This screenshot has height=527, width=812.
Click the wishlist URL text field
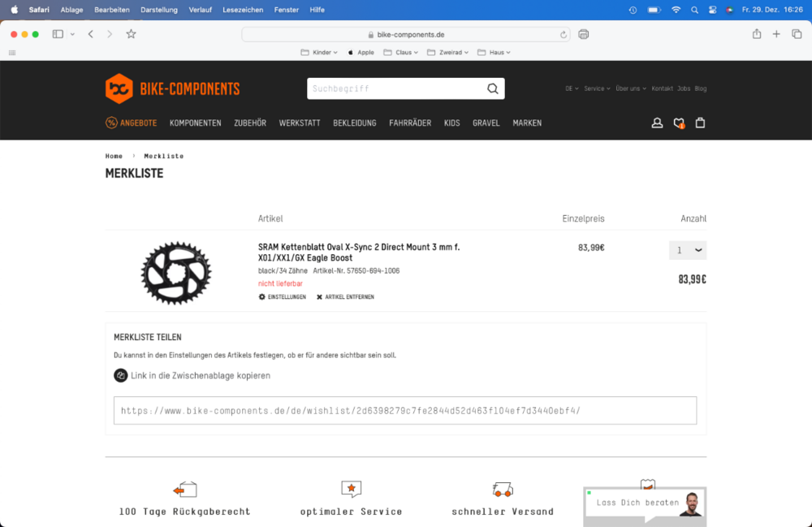pos(404,411)
